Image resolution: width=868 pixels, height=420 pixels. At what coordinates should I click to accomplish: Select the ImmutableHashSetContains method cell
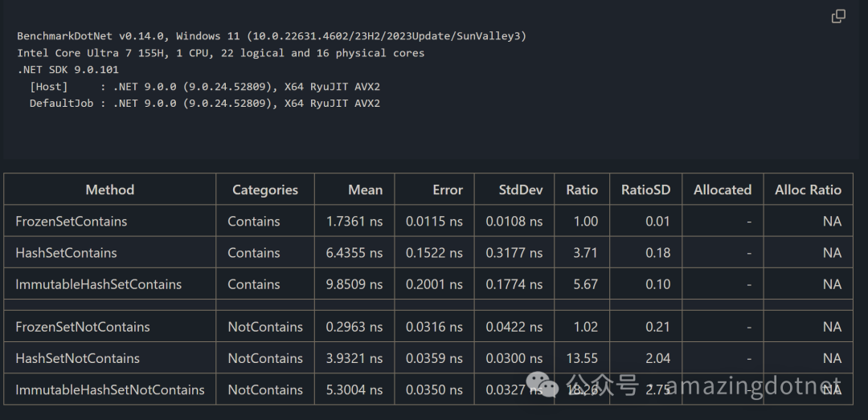click(x=98, y=284)
